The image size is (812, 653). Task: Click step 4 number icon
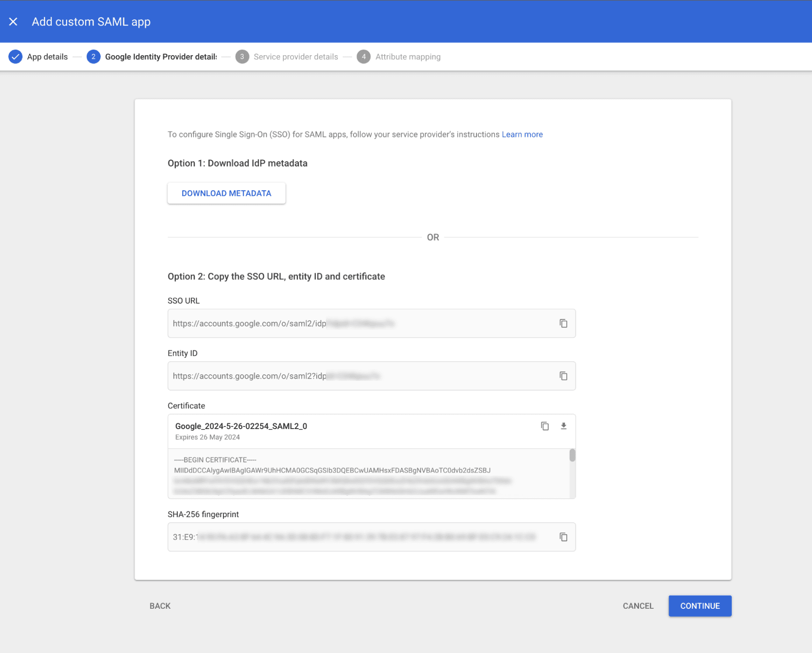point(364,57)
